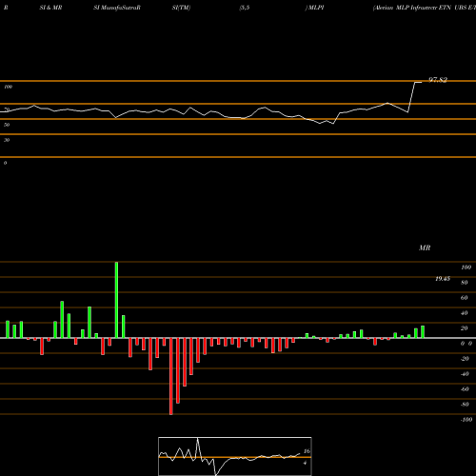The height and width of the screenshot is (476, 476).
Task: Click the -80 label on MR axis
Action: (x=465, y=405)
